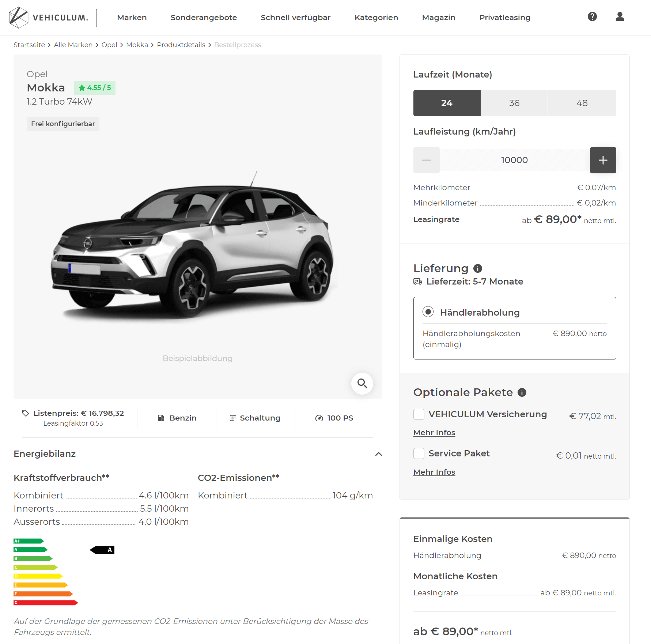The height and width of the screenshot is (644, 651).
Task: Click the Optionale Pakete info icon
Action: point(522,392)
